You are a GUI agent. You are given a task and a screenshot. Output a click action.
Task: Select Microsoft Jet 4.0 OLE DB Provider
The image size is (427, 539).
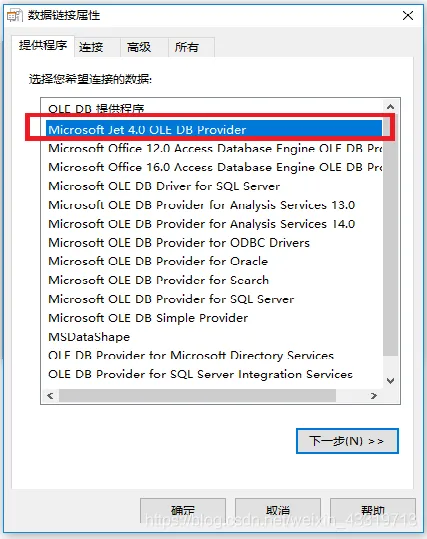[214, 130]
